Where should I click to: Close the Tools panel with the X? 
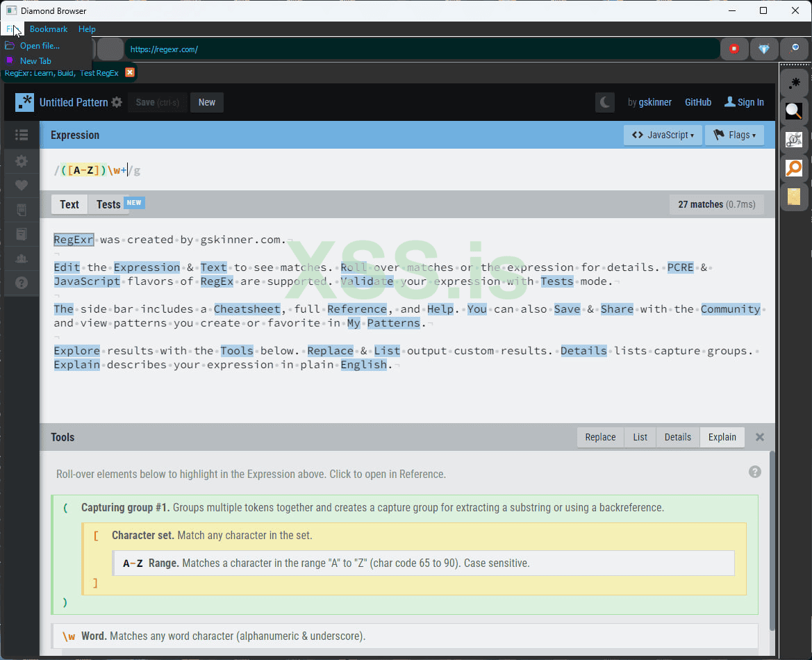pos(760,437)
